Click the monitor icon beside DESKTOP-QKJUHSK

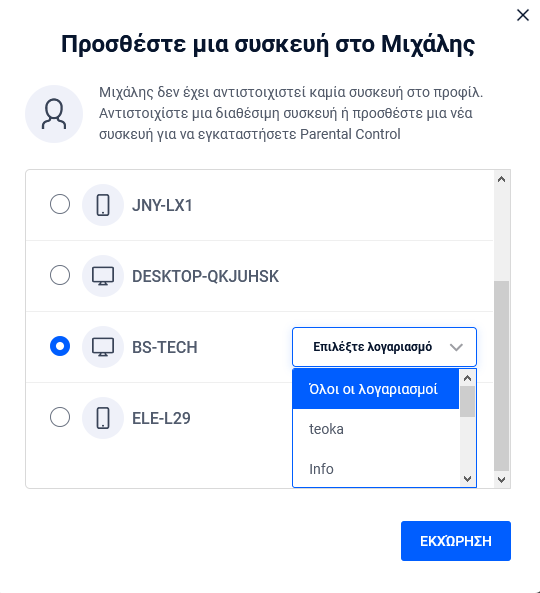[x=103, y=276]
